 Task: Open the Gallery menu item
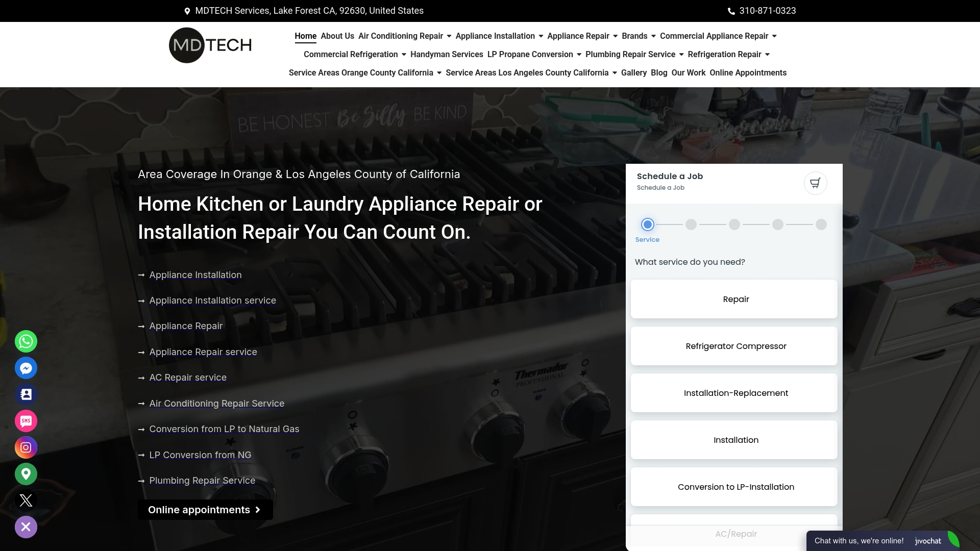(633, 73)
